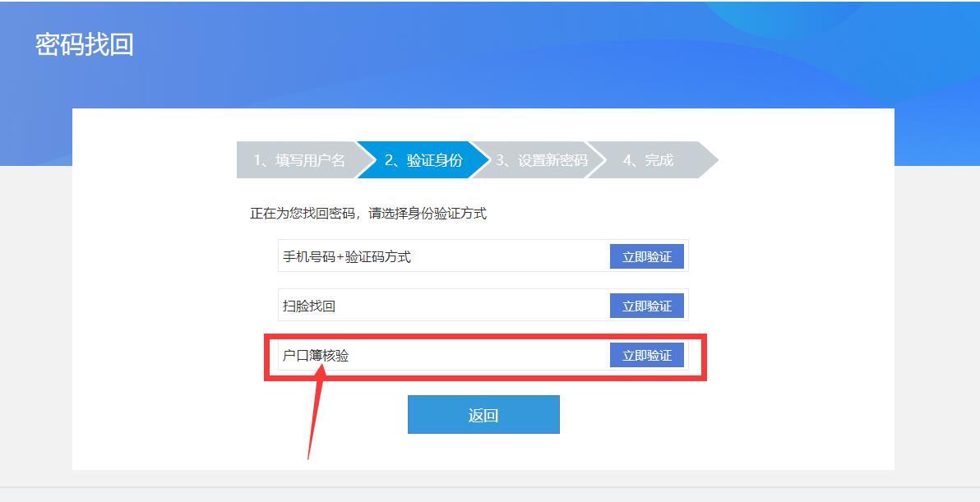The height and width of the screenshot is (502, 980).
Task: Click the 请选择身份验证方式 instruction text
Action: click(428, 214)
